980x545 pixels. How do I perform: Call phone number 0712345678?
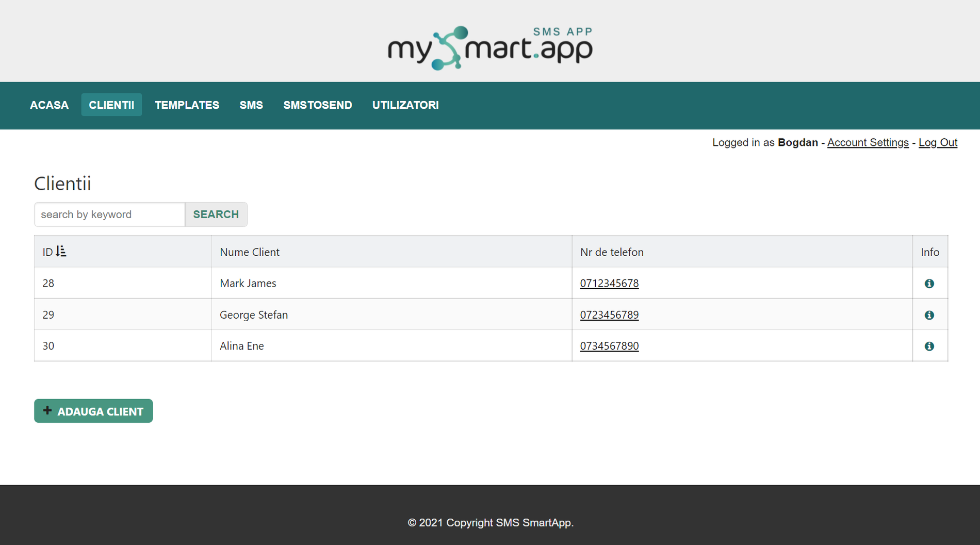point(609,283)
